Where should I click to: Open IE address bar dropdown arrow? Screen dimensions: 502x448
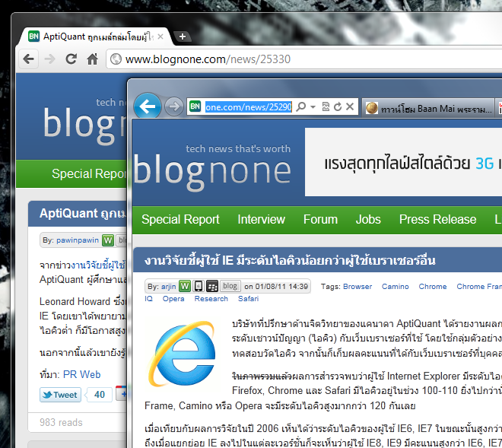313,106
